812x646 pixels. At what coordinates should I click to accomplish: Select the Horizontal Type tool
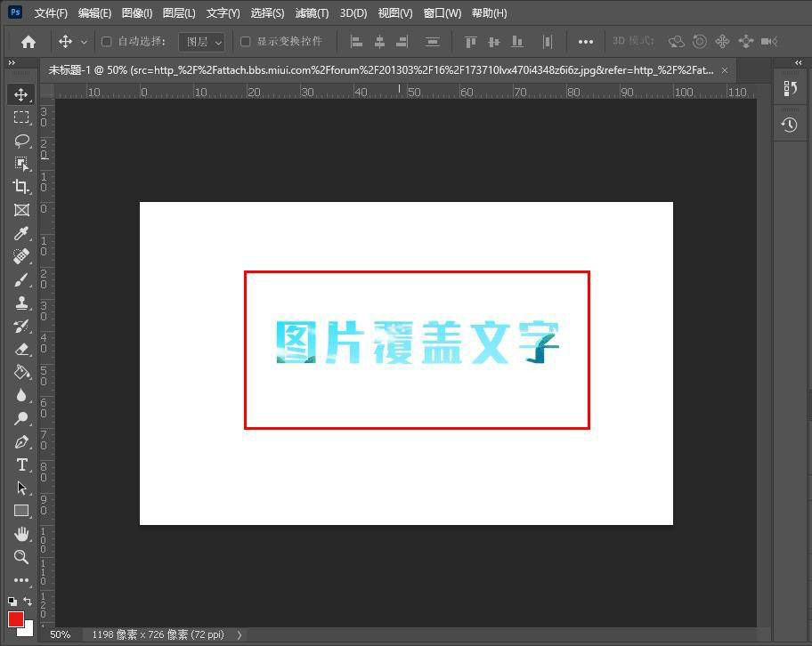[21, 464]
